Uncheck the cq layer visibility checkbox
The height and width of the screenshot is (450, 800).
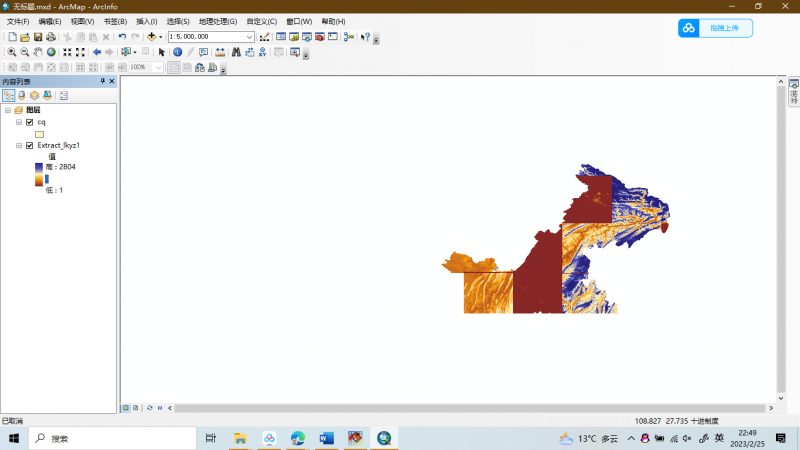tap(30, 122)
